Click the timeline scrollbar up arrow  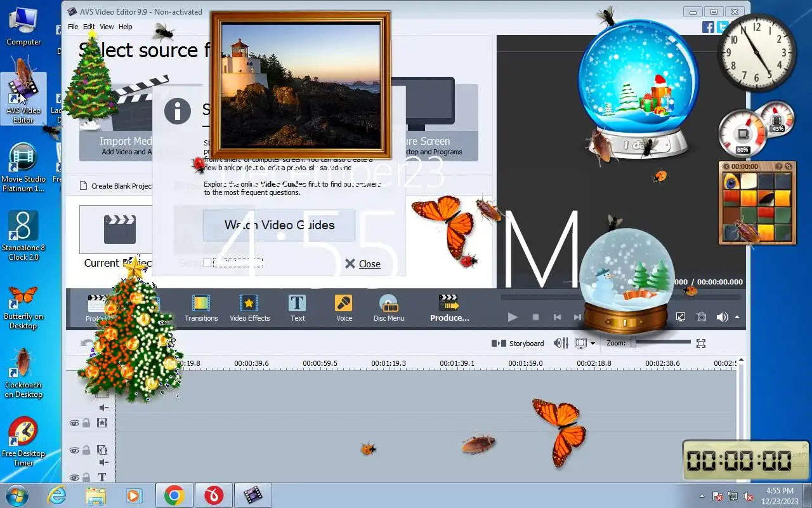(740, 361)
